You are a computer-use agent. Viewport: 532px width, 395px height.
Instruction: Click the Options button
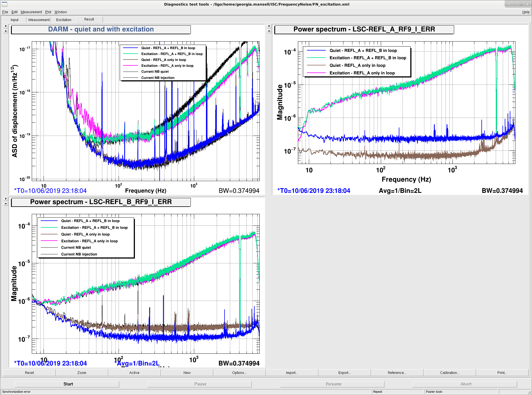pos(239,373)
